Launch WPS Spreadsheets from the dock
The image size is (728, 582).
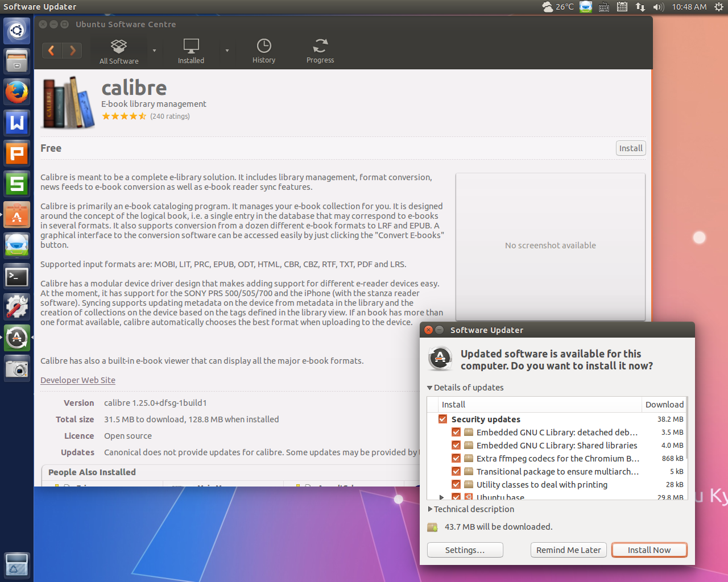coord(16,184)
